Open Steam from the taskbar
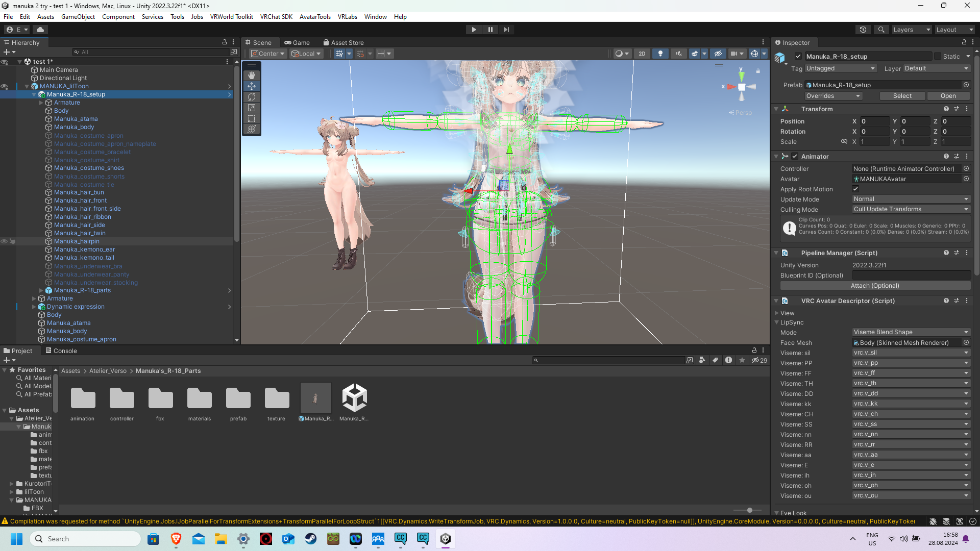 [311, 539]
